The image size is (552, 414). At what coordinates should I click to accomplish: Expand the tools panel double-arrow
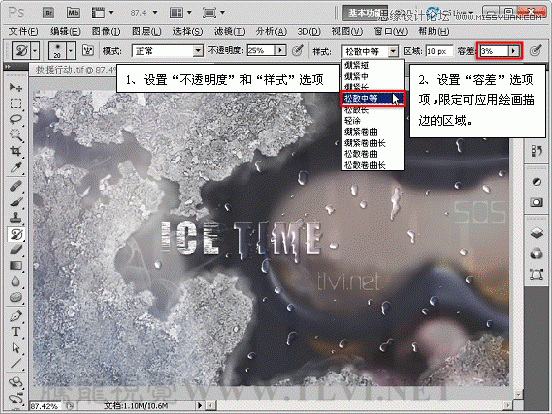click(x=8, y=66)
